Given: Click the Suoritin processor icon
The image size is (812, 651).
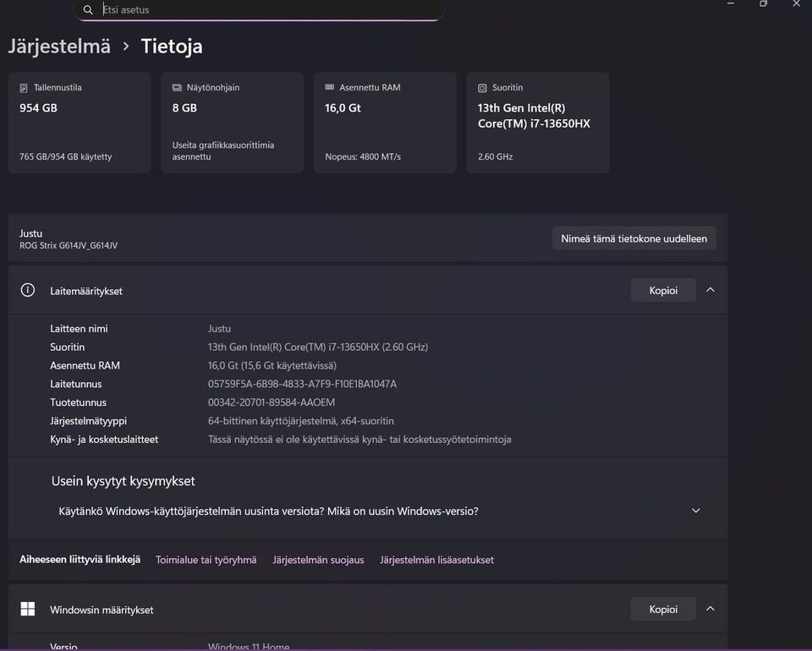Looking at the screenshot, I should (x=482, y=88).
